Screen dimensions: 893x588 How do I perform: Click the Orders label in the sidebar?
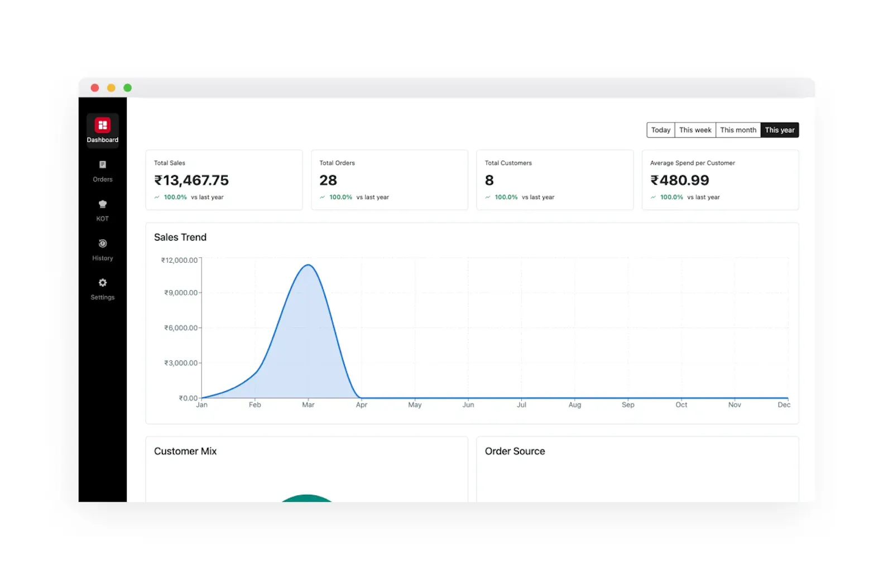(x=103, y=180)
